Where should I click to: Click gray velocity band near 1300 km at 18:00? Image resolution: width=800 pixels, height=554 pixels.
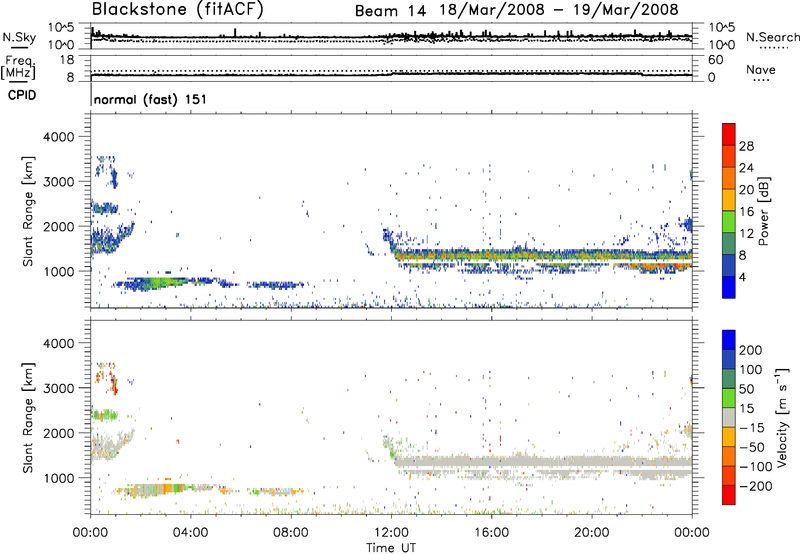click(541, 462)
